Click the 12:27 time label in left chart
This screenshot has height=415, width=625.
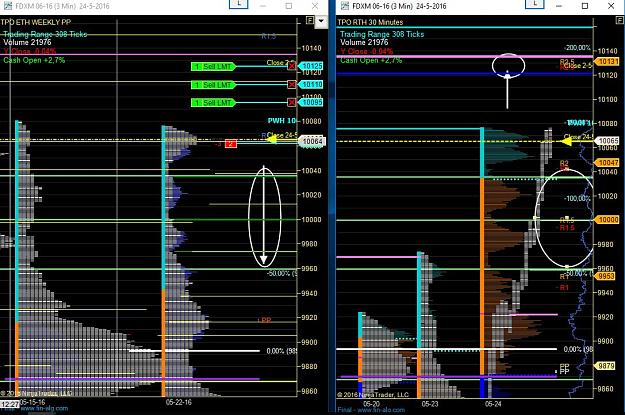(9, 404)
